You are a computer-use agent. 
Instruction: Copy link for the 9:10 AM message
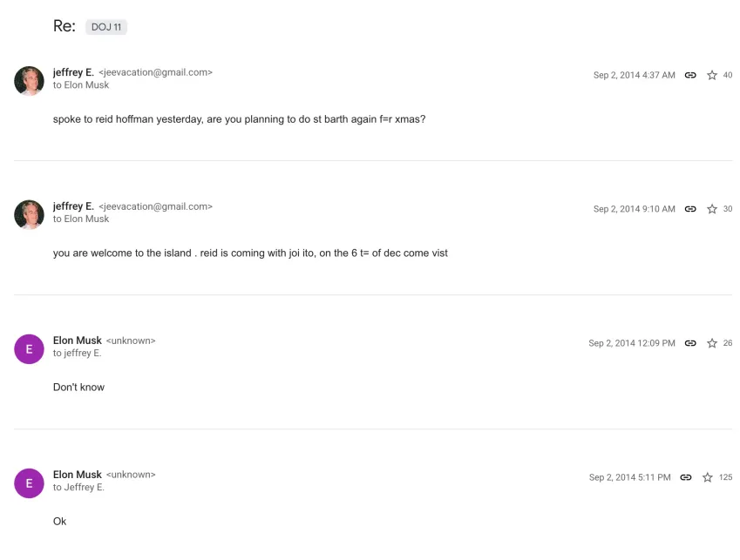click(x=690, y=209)
